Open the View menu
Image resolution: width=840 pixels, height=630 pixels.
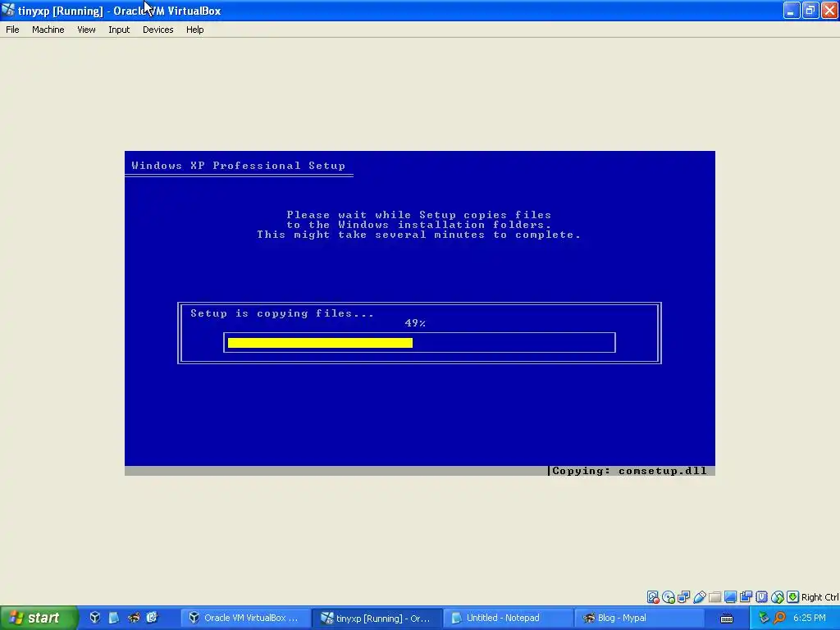[86, 30]
